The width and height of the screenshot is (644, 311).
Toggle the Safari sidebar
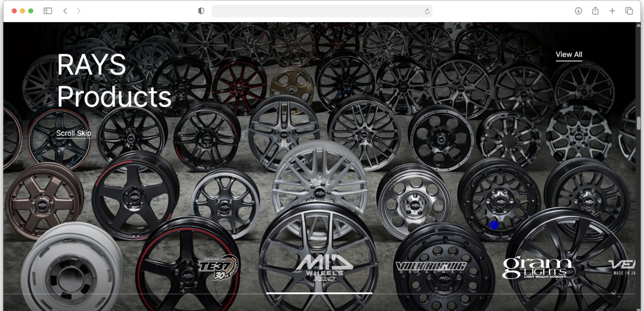click(48, 11)
